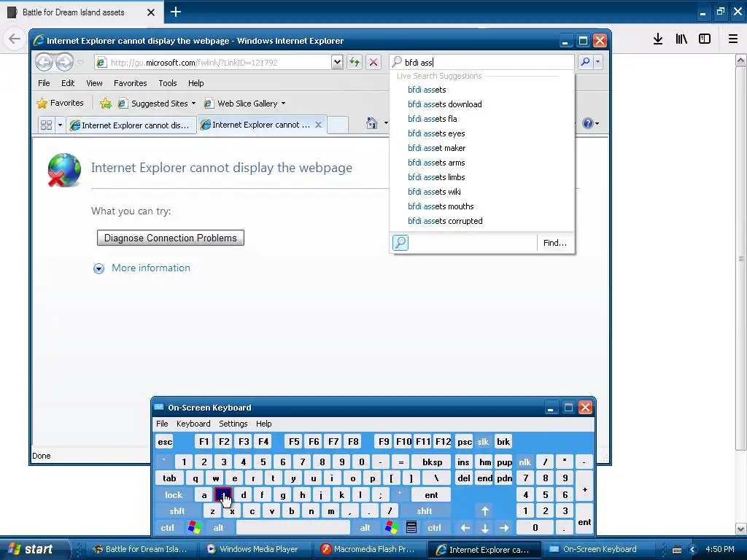Expand the More information section
Screen dimensions: 747x560
[x=142, y=268]
